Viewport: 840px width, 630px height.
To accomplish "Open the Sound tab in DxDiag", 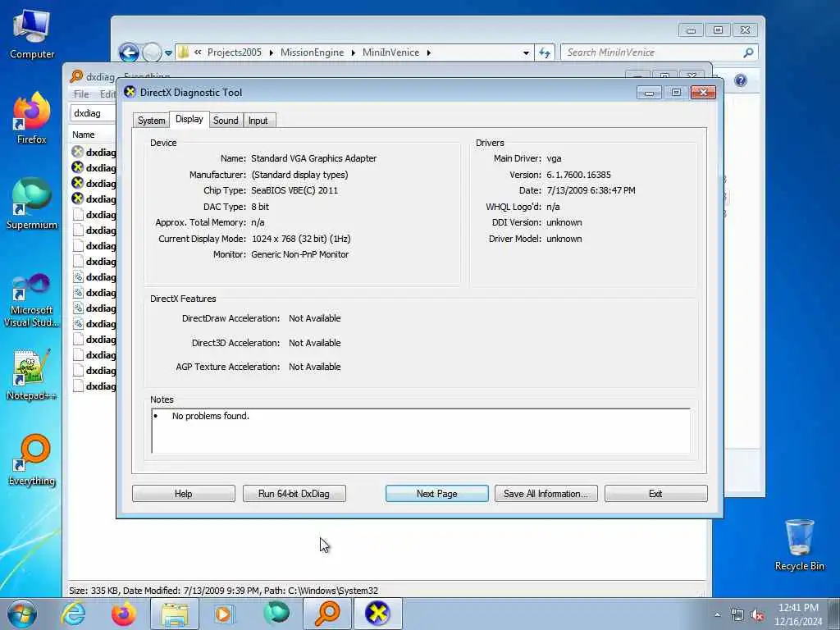I will (226, 121).
